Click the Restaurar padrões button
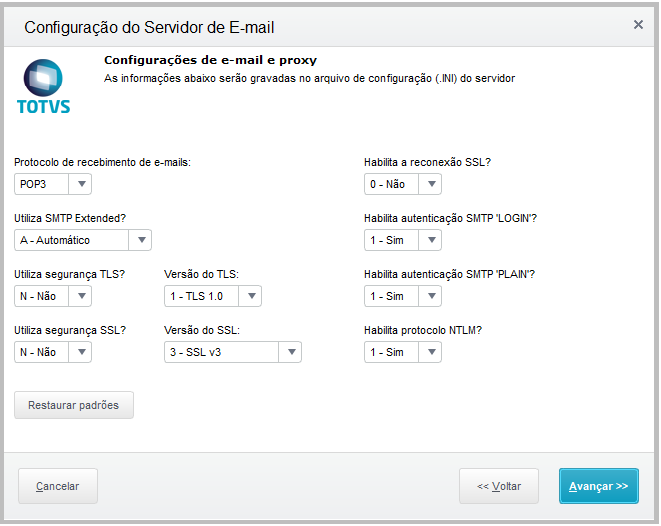The width and height of the screenshot is (661, 526). [74, 405]
